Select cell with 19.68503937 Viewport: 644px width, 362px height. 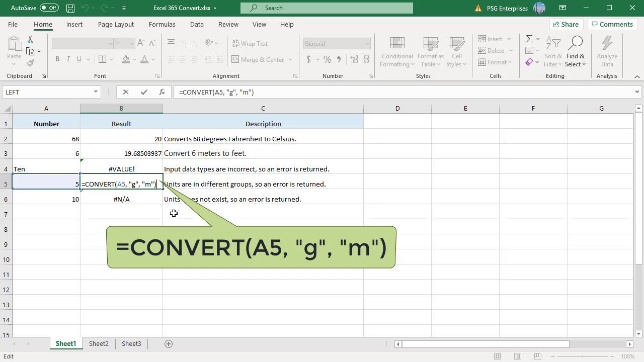coord(121,153)
